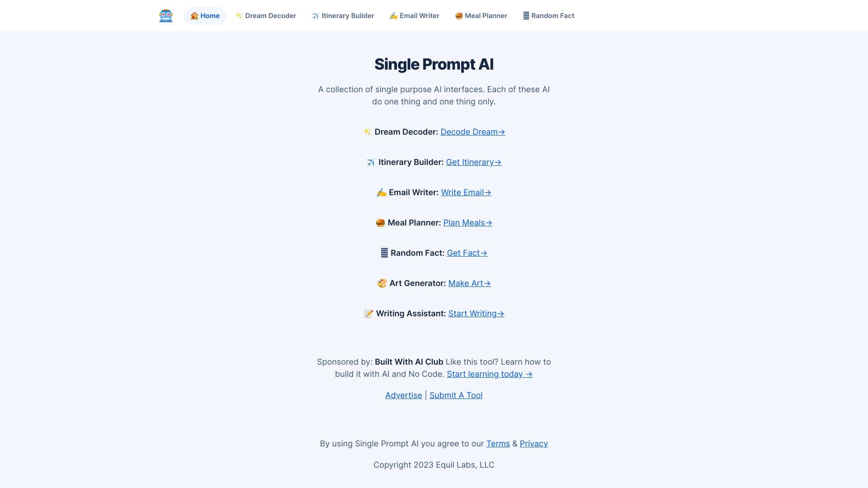
Task: Open the Decode Dream link
Action: click(x=472, y=132)
